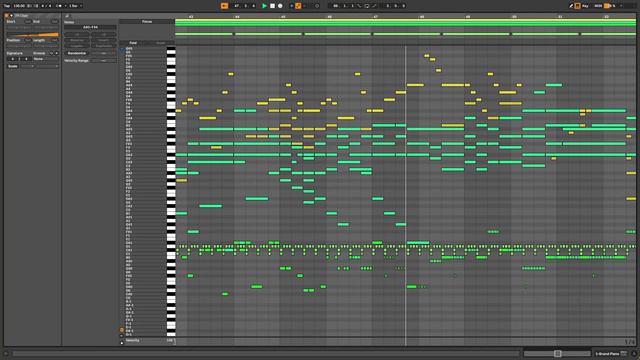Select the 130.00 tempo field
The image size is (640, 360).
pos(19,6)
